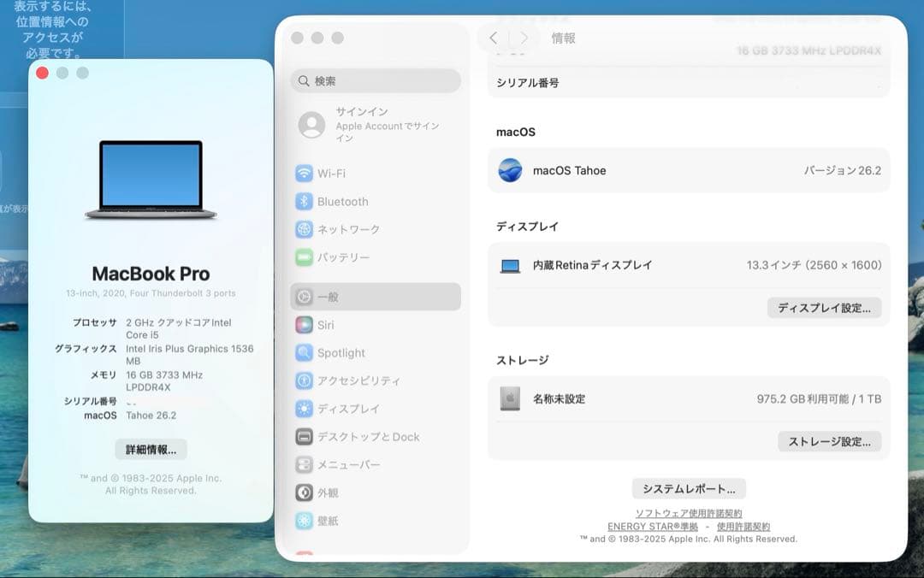Viewport: 924px width, 578px height.
Task: Click 975.2 GB利用可能 / 1 TB text
Action: 819,399
